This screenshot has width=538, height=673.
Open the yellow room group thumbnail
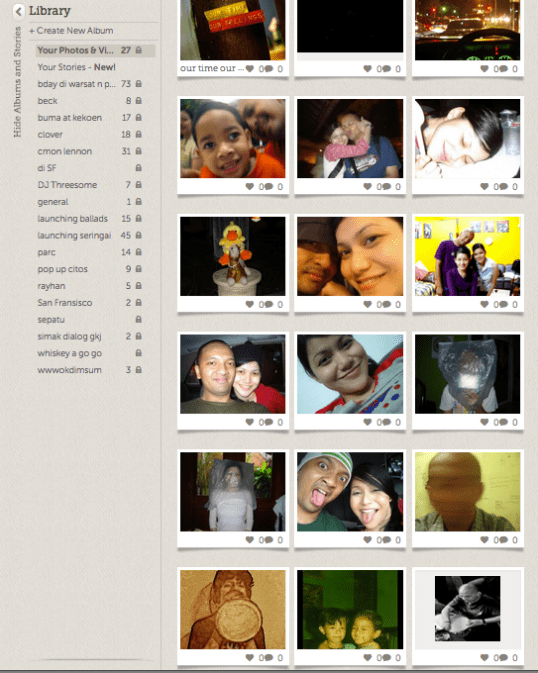pyautogui.click(x=468, y=256)
